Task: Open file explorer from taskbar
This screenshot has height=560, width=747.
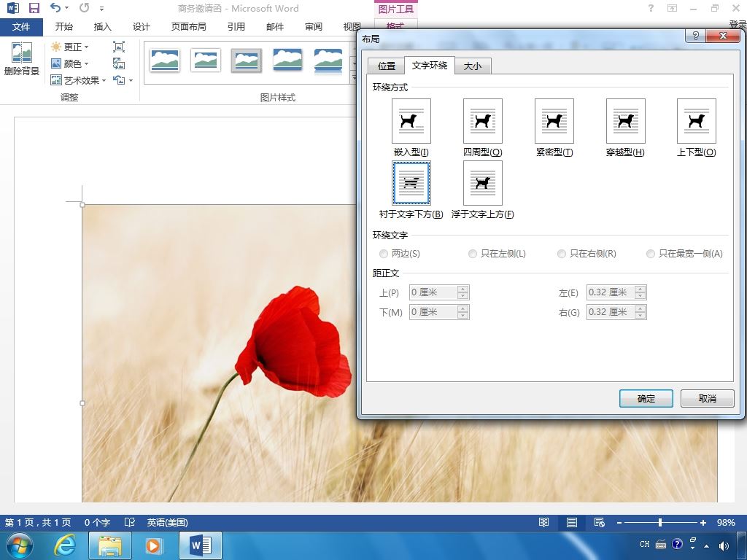Action: (110, 545)
